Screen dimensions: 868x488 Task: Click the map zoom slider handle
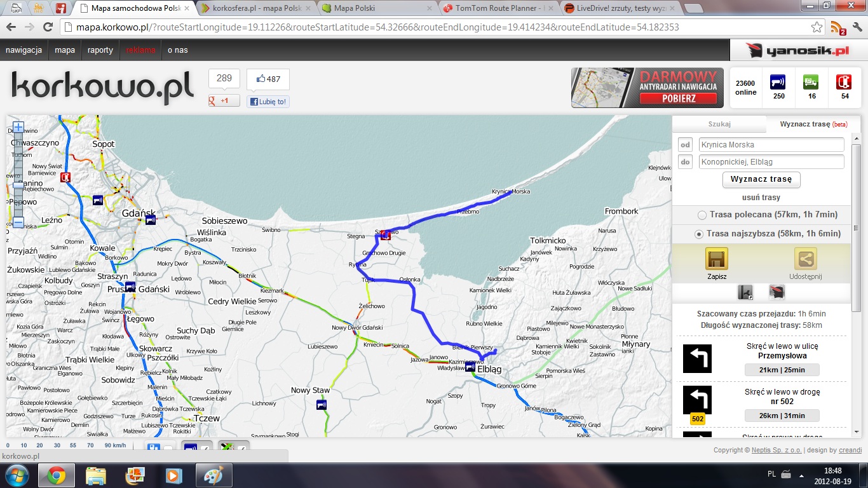click(18, 185)
